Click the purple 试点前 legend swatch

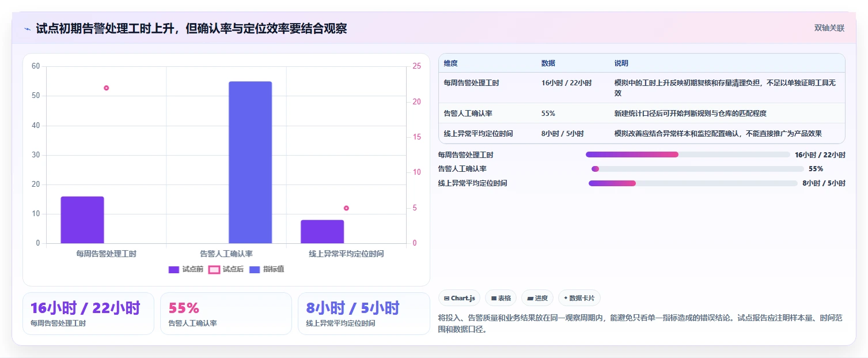click(174, 269)
